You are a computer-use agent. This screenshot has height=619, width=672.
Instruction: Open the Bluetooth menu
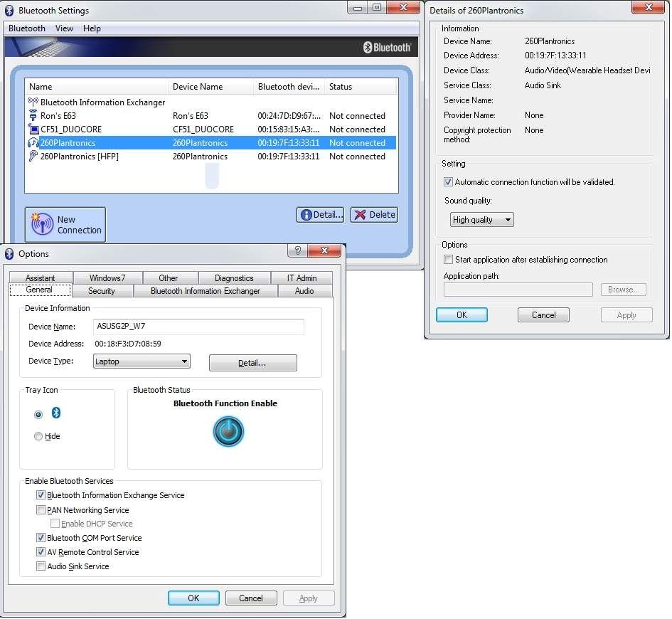click(26, 28)
